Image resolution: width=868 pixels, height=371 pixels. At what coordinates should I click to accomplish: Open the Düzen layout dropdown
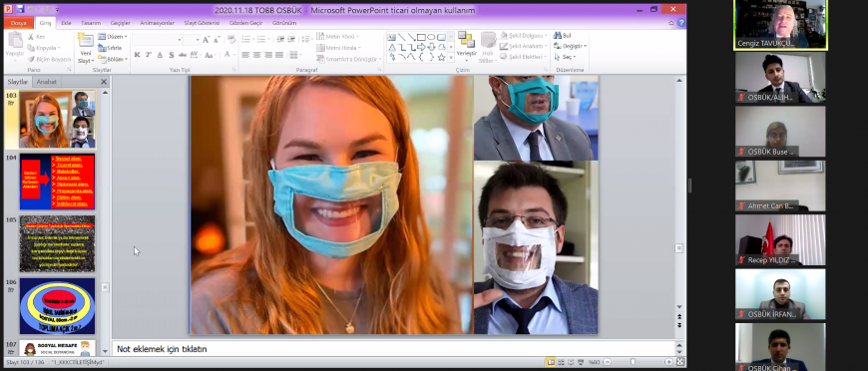point(113,37)
